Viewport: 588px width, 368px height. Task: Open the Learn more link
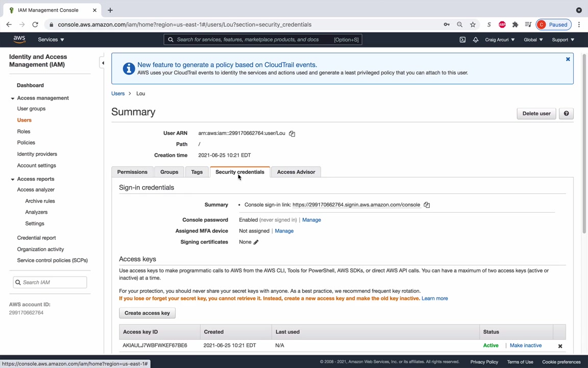point(435,298)
